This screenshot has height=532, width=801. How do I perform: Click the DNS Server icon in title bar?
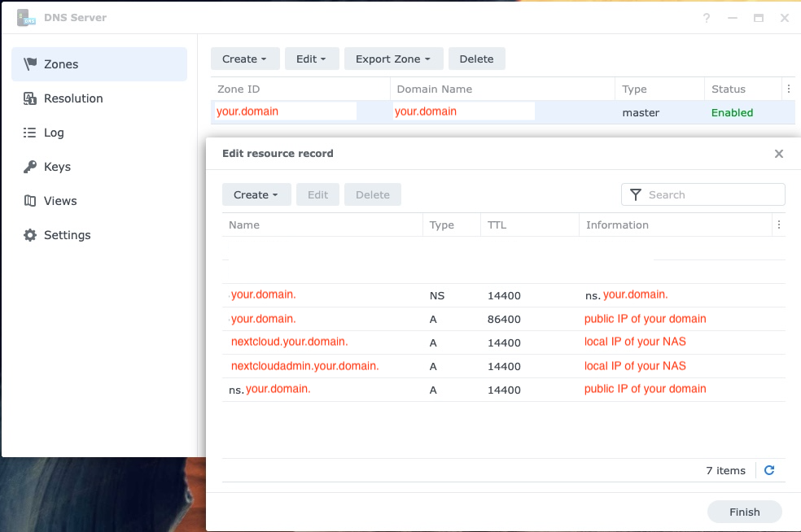tap(25, 17)
